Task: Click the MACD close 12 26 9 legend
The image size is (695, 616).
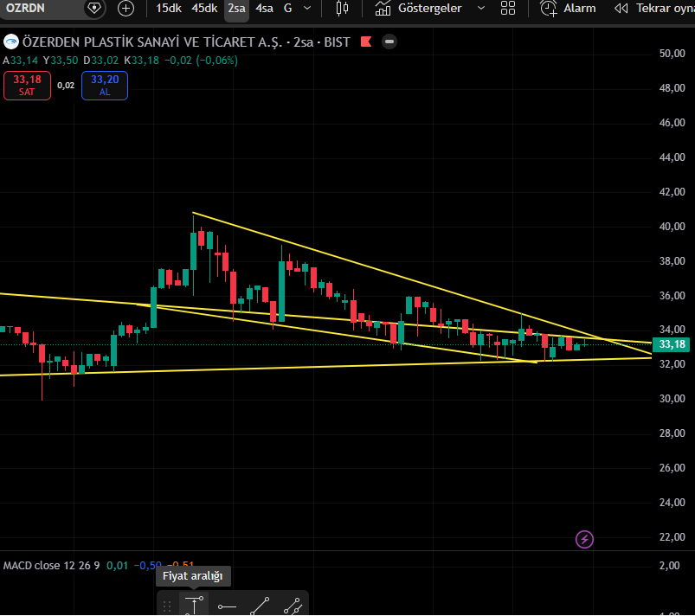Action: pos(51,566)
